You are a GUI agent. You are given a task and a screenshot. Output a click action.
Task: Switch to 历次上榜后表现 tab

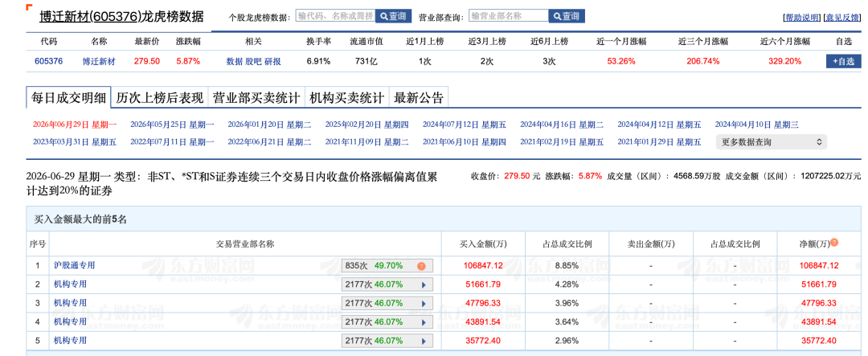(159, 98)
